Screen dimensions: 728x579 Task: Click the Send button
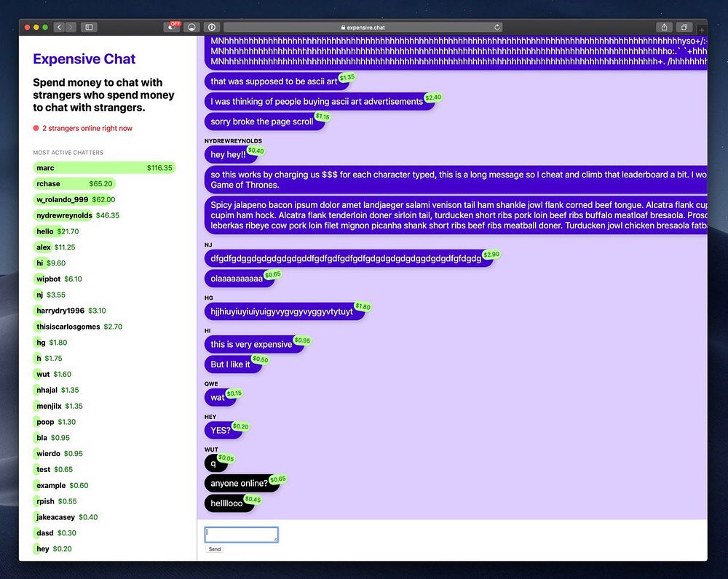215,549
